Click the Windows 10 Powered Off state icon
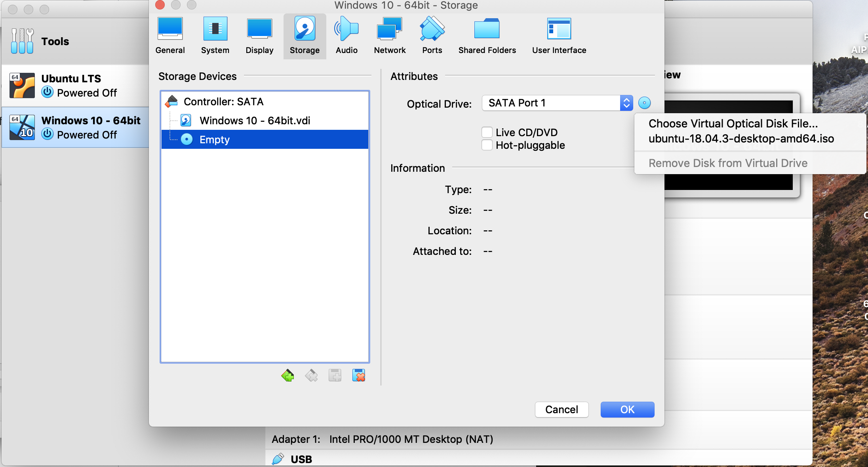868x467 pixels. click(x=48, y=134)
